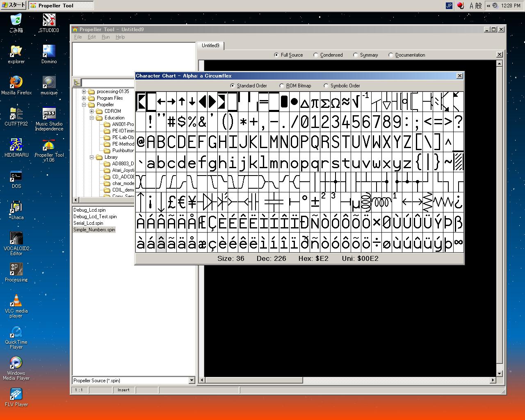
Task: Select Debug_Lcd_Test.spin in the file list
Action: pos(95,217)
